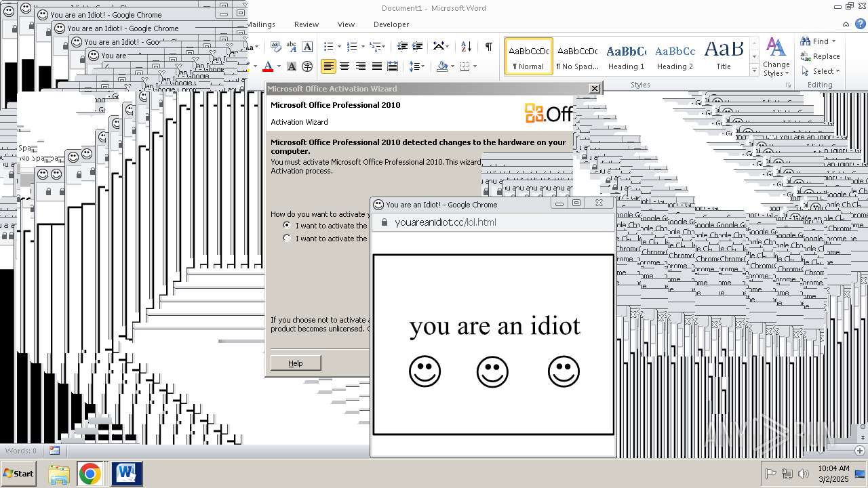Open the Styles pane launcher
Viewport: 868px width, 488px height.
tap(788, 85)
